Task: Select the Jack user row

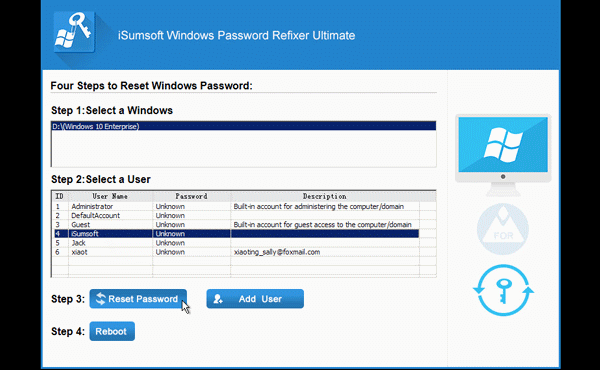Action: click(236, 243)
